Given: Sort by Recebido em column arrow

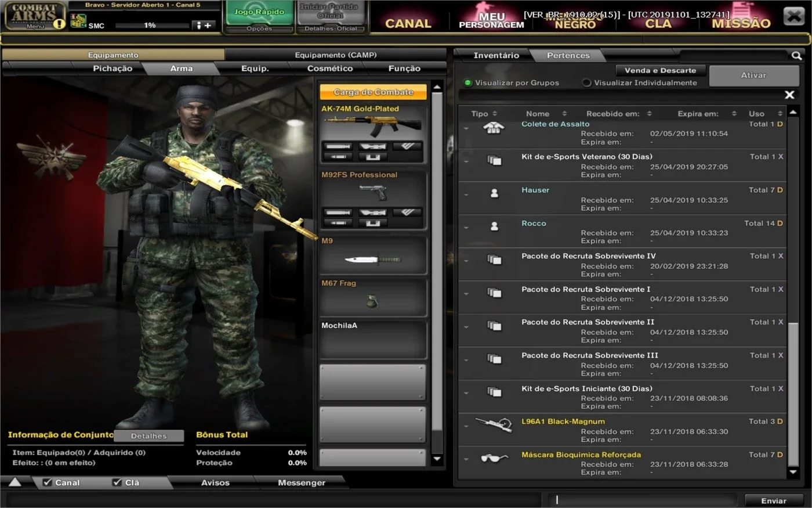Looking at the screenshot, I should click(x=649, y=114).
